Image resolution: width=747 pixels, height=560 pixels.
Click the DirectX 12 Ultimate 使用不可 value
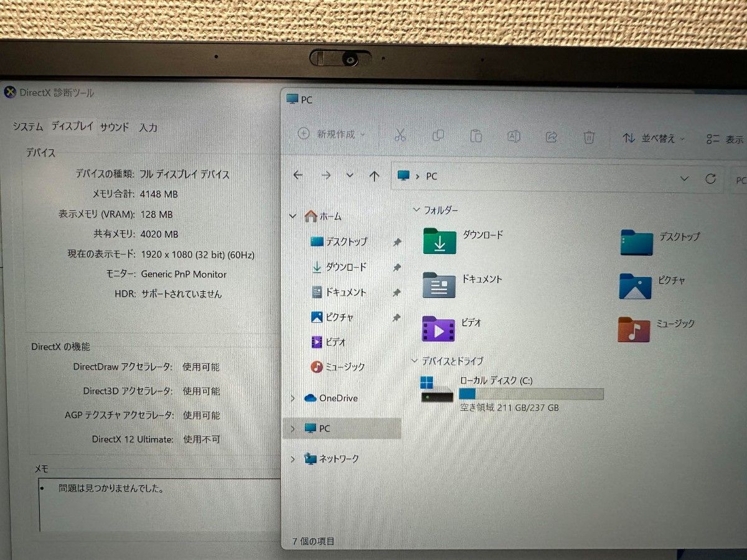201,439
